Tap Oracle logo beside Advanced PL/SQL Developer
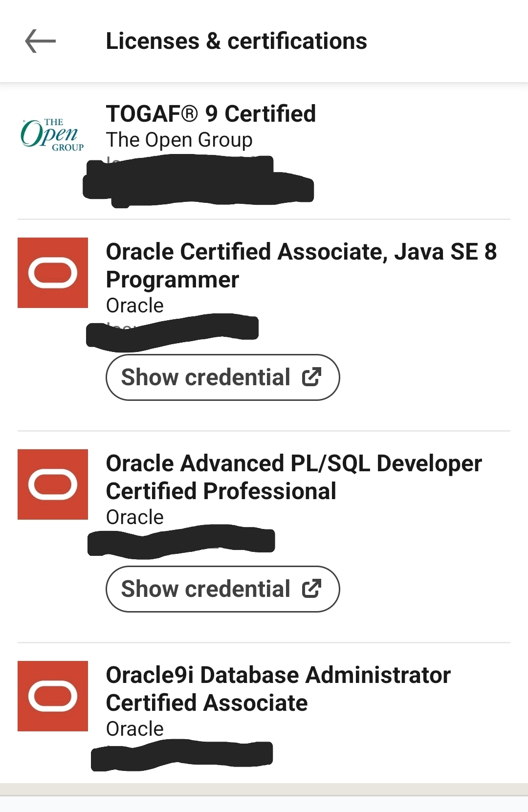Image resolution: width=528 pixels, height=812 pixels. (53, 484)
